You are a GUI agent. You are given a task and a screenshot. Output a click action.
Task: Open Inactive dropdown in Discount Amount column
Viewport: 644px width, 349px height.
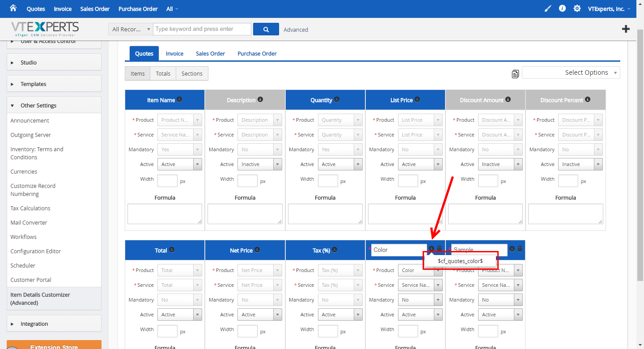[x=500, y=164]
